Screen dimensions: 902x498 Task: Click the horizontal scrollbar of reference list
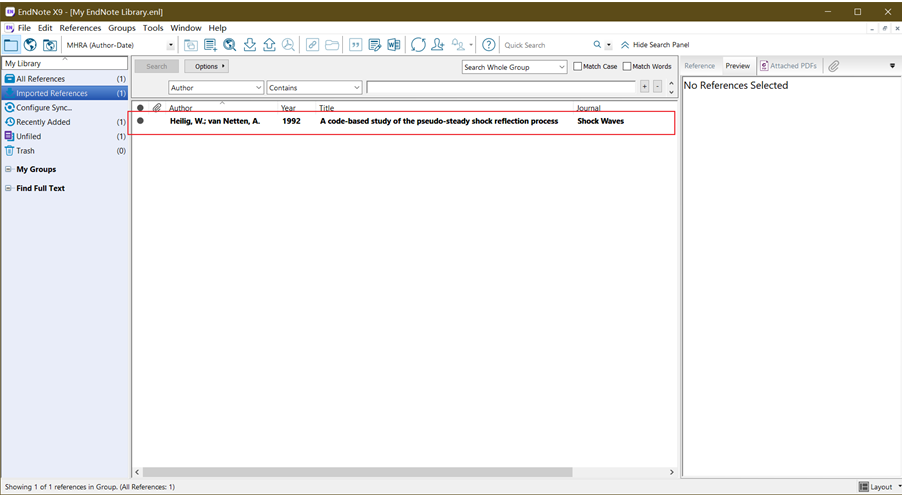(357, 472)
